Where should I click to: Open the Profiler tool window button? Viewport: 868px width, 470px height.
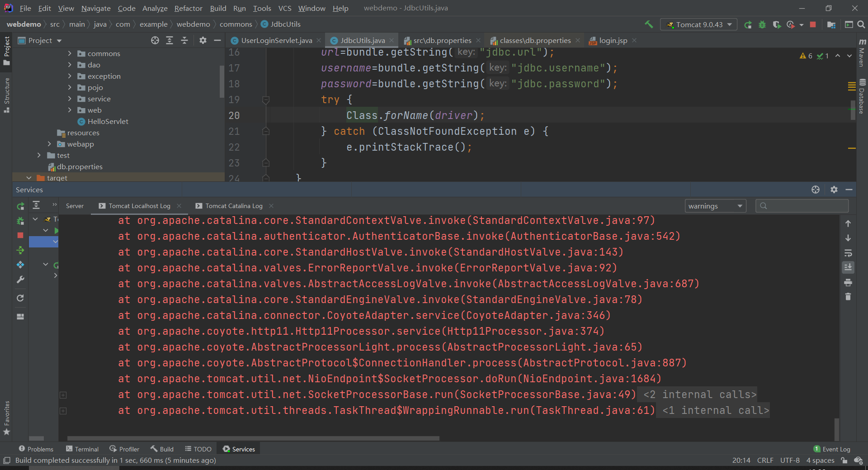tap(124, 449)
